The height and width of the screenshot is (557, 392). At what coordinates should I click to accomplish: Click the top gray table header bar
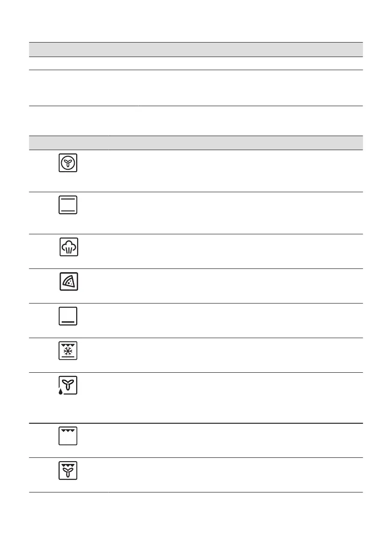tap(196, 49)
